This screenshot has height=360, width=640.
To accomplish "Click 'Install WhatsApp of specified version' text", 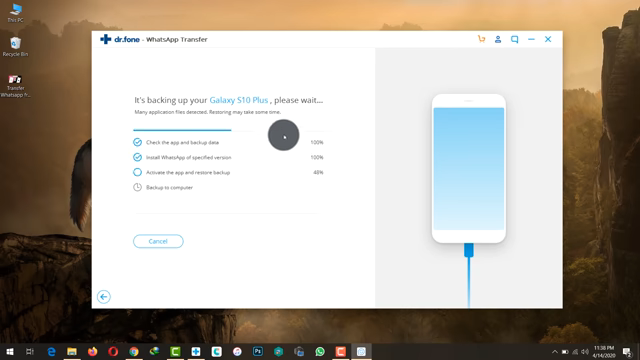I will tap(189, 157).
